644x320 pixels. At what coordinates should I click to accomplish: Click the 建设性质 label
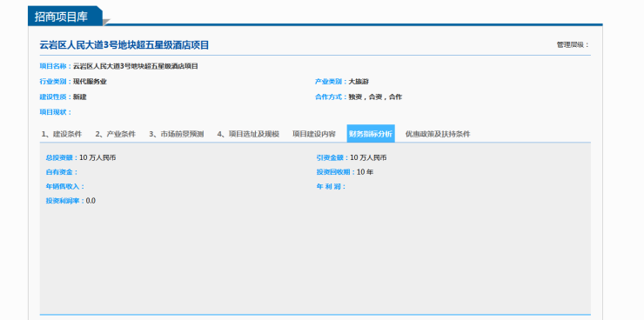(x=56, y=97)
